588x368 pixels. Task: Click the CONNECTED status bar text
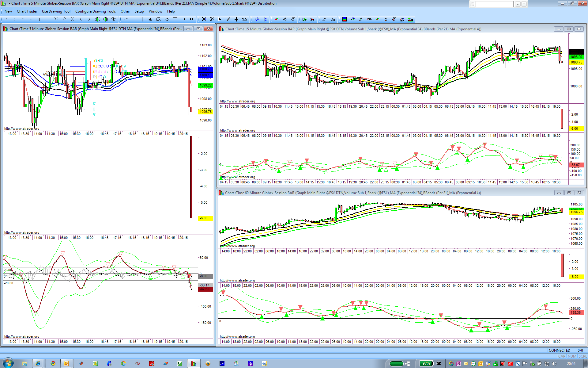pyautogui.click(x=559, y=351)
